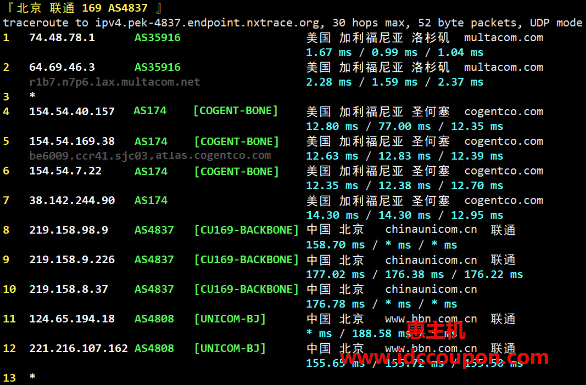This screenshot has width=586, height=385.
Task: Click IP address 124.65.194.18
Action: (x=72, y=319)
